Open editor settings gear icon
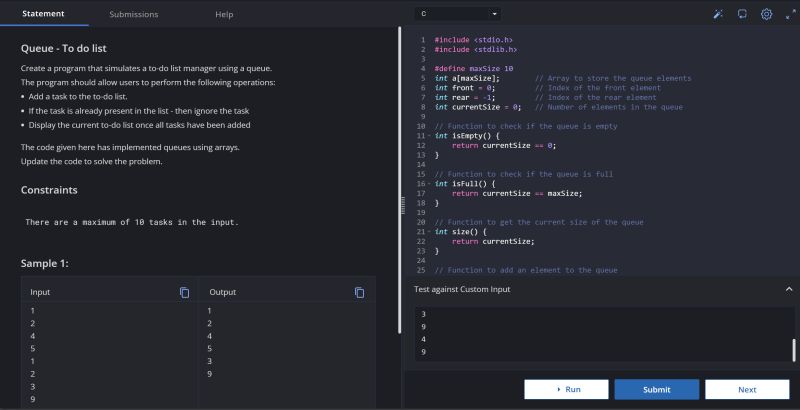This screenshot has width=800, height=410. [x=766, y=14]
